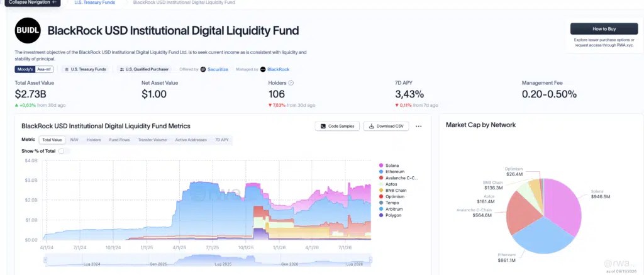Image resolution: width=644 pixels, height=275 pixels.
Task: Click the left handle of the range slider
Action: pos(45,260)
